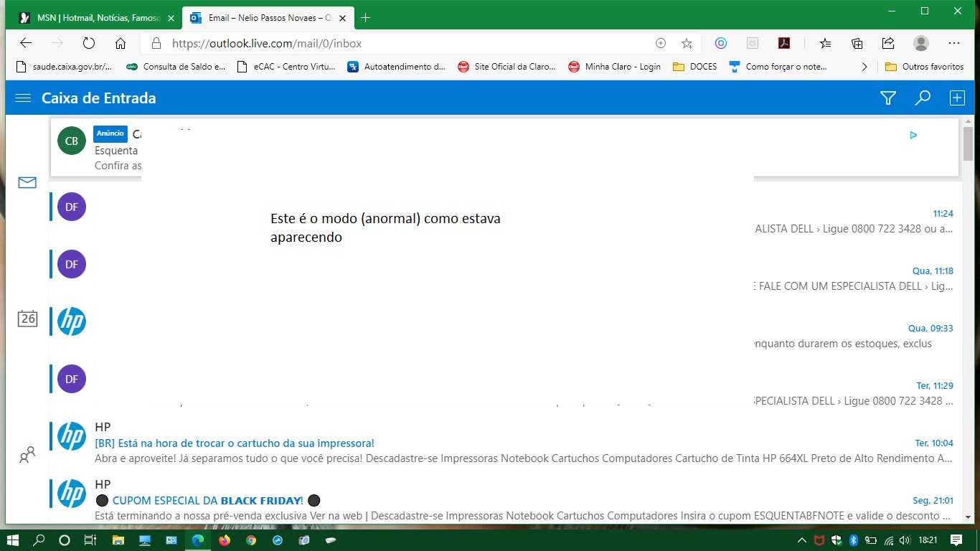Select the CB avatar on the ad
980x551 pixels.
point(72,141)
